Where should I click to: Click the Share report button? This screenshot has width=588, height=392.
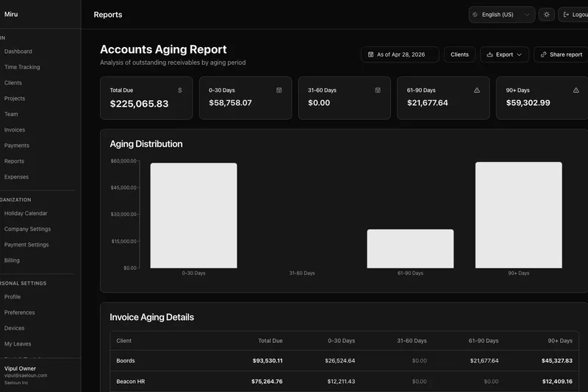tap(562, 54)
